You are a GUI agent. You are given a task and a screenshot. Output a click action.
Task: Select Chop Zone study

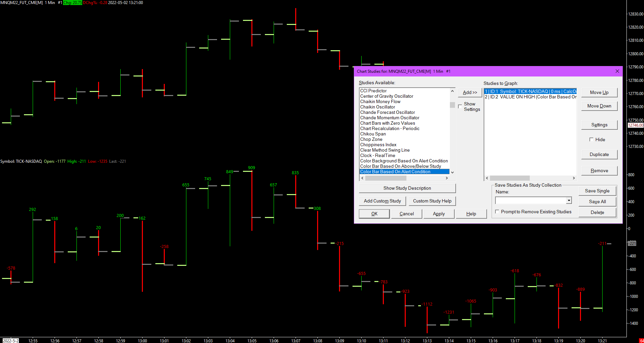(404, 139)
